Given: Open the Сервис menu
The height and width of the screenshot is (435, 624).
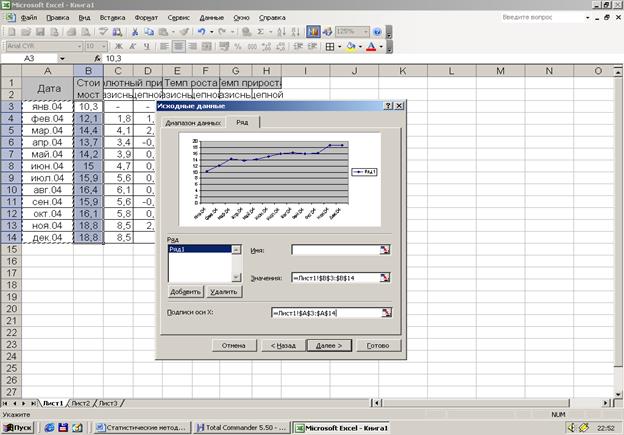Looking at the screenshot, I should (179, 18).
